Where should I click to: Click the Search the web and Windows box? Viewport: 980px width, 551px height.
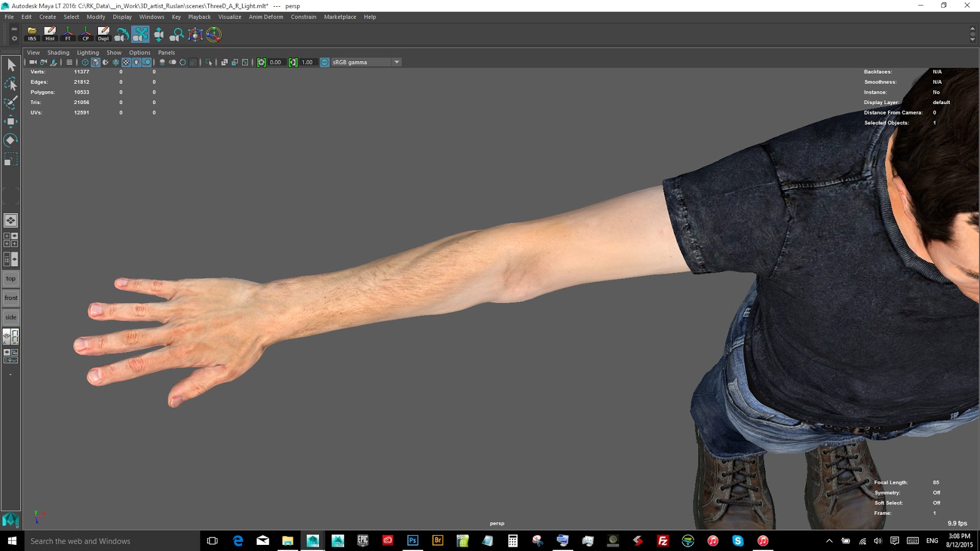(112, 541)
